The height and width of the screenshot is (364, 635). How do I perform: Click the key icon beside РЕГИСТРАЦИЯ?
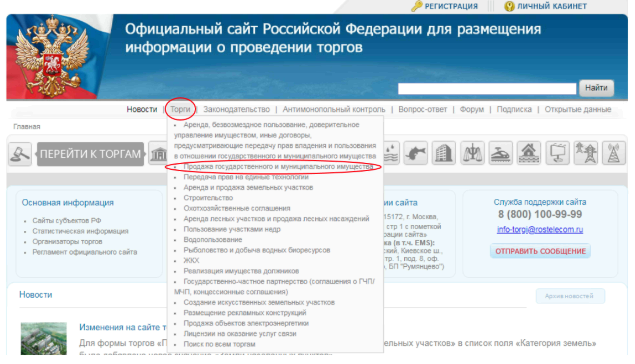click(417, 6)
